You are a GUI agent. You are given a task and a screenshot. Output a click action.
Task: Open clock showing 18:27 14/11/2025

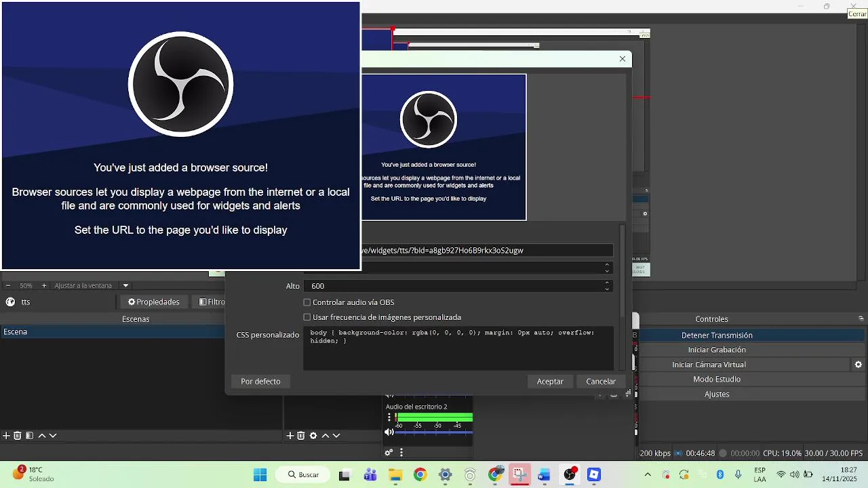pyautogui.click(x=839, y=474)
